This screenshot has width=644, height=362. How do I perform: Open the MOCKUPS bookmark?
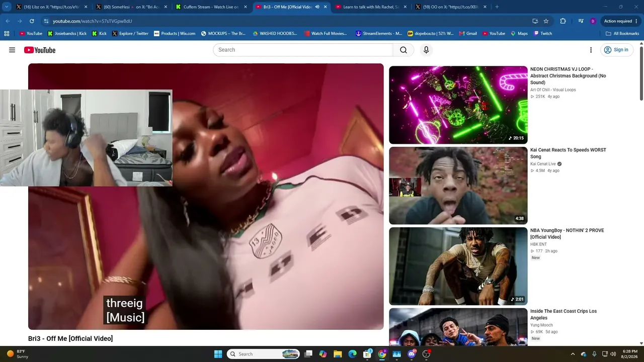tap(223, 34)
